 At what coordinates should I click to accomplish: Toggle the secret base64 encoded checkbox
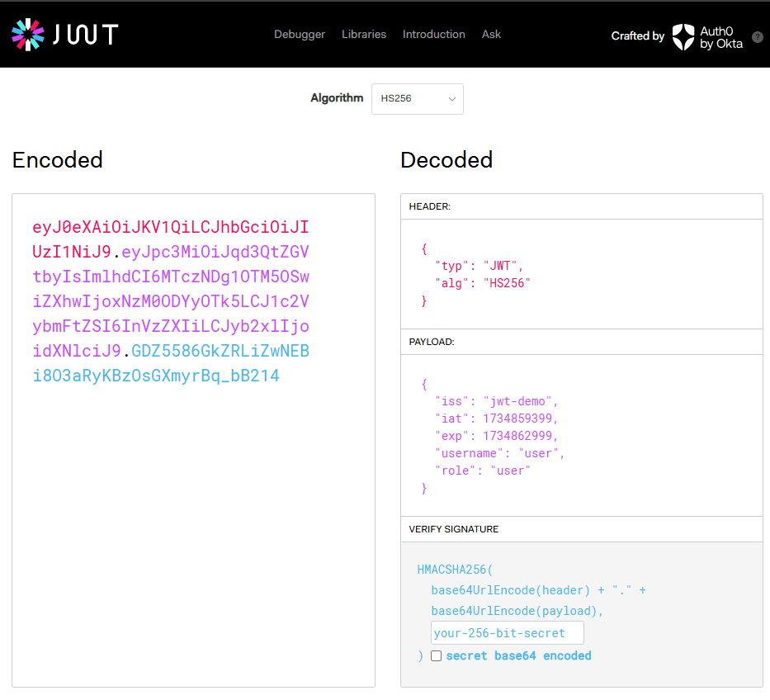click(436, 655)
